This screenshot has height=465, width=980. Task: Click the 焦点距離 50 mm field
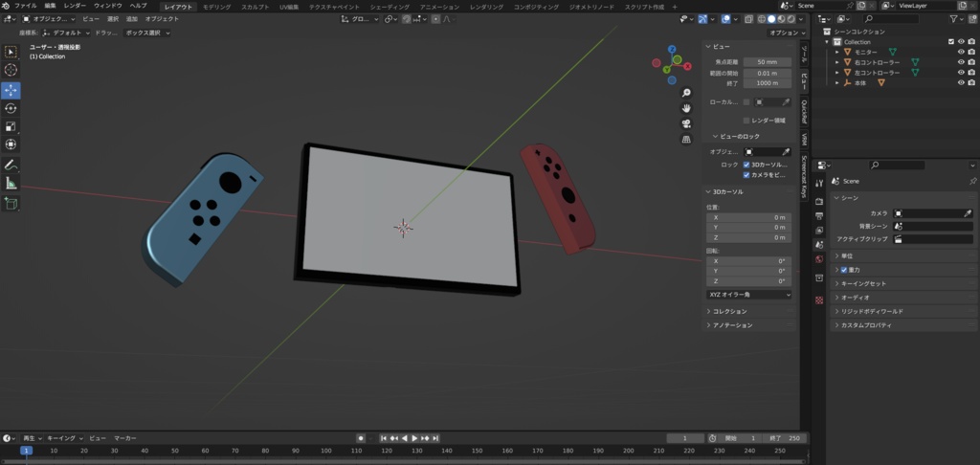coord(768,62)
